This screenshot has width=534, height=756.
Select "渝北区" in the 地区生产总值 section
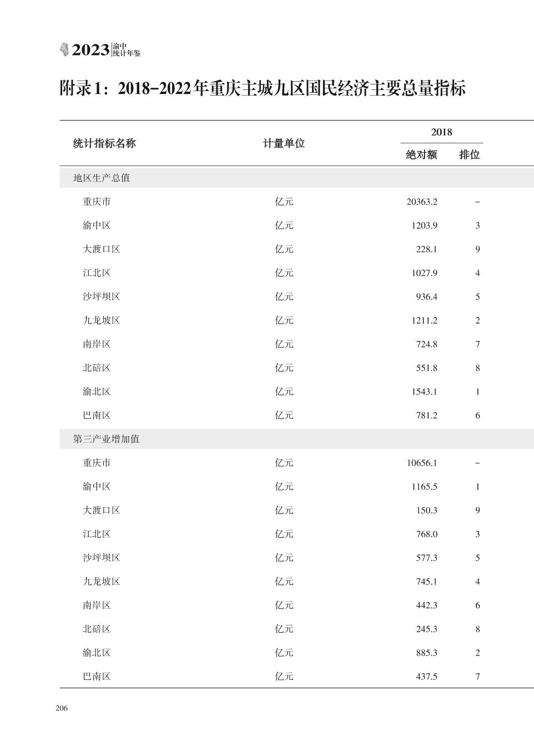point(97,392)
